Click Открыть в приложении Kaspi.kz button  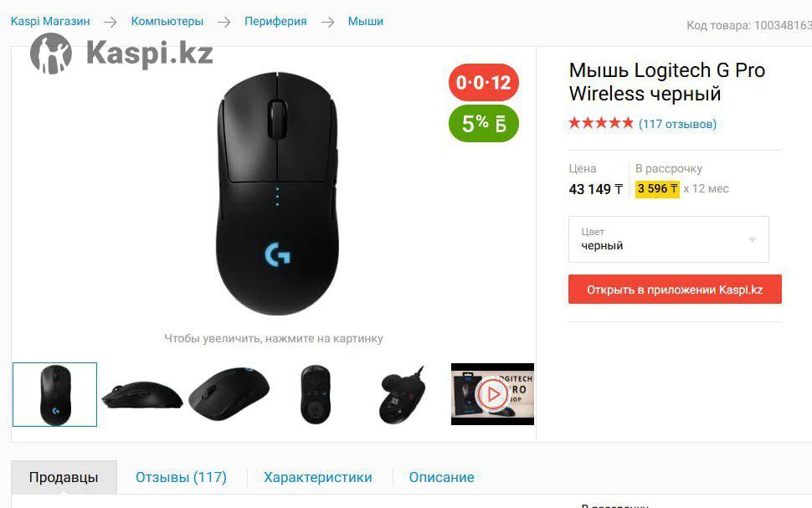coord(675,289)
